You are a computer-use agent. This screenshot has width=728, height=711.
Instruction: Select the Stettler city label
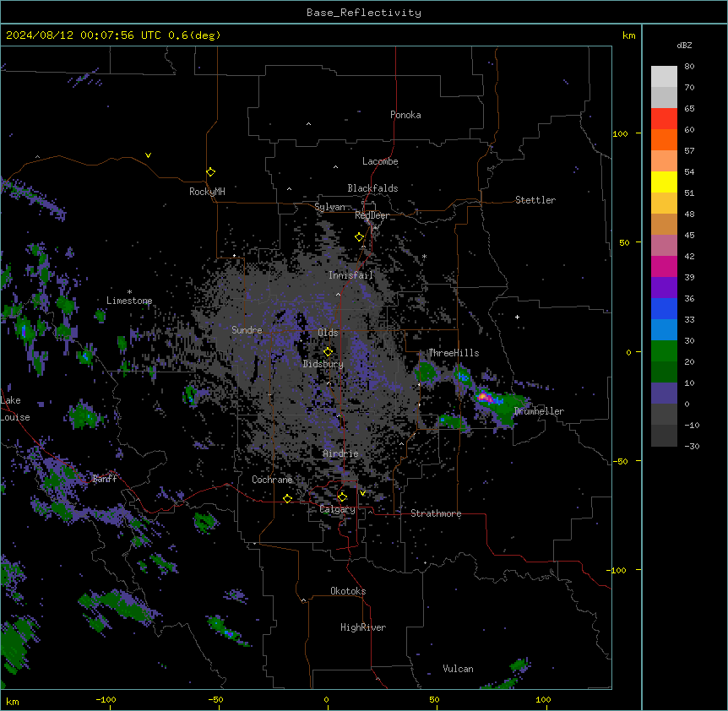tap(535, 200)
